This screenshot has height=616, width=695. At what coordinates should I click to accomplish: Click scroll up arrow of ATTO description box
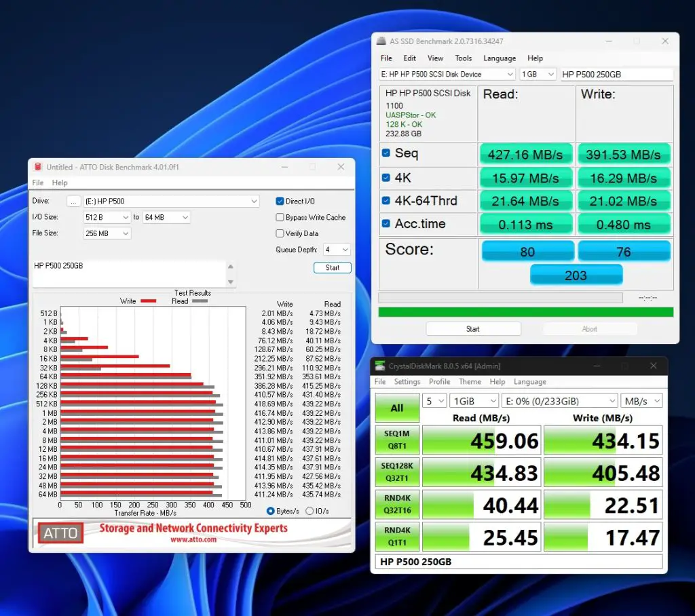coord(231,267)
